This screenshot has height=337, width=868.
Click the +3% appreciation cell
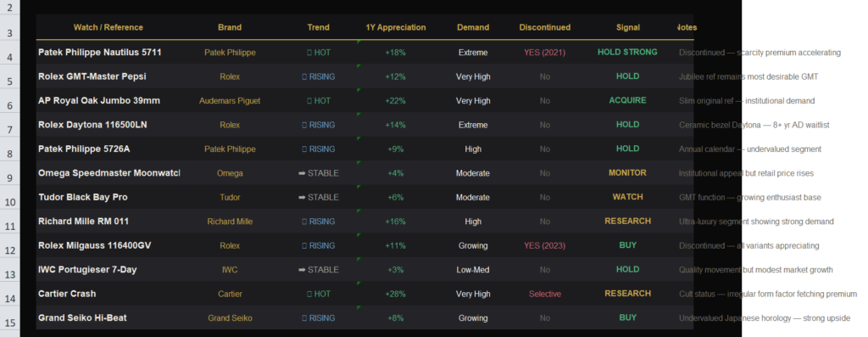[396, 269]
